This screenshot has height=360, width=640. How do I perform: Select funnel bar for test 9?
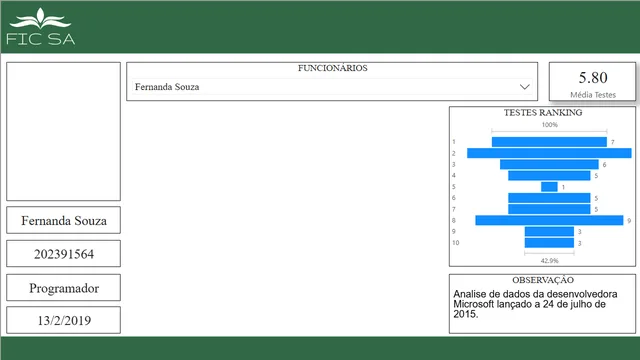click(x=549, y=231)
